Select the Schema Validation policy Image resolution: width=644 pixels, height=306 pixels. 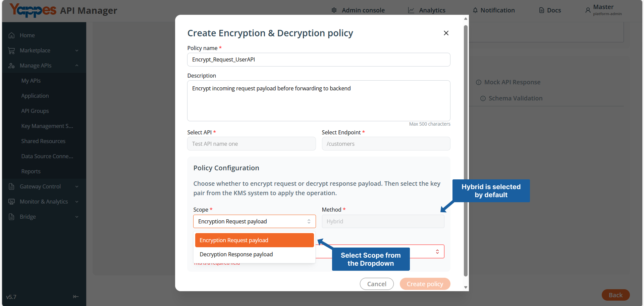pyautogui.click(x=515, y=98)
